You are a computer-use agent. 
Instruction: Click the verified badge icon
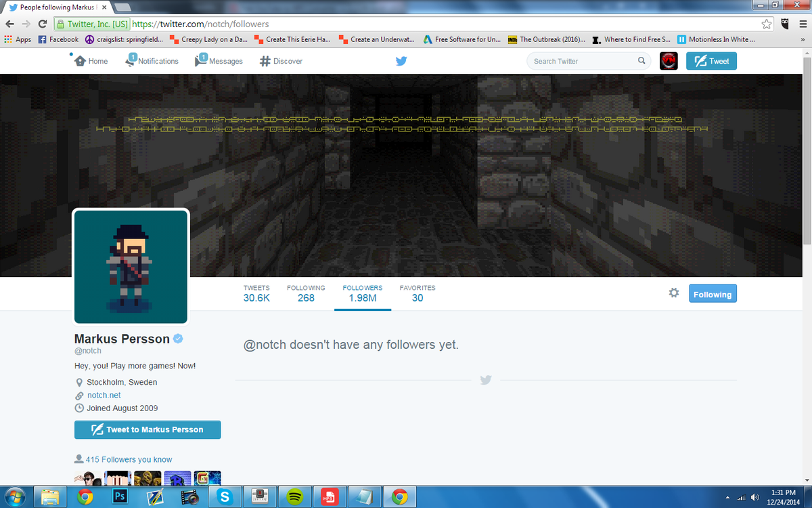(x=179, y=339)
